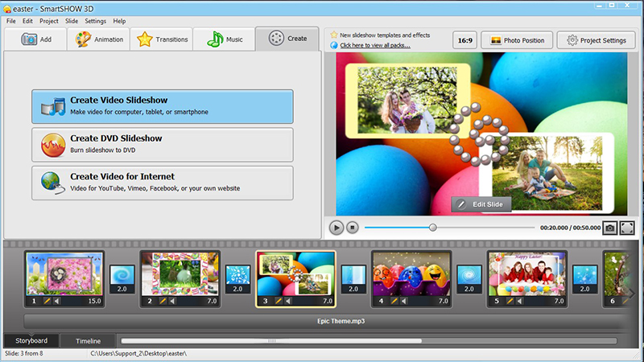Click Edit Slide button on preview
The width and height of the screenshot is (644, 362).
[x=481, y=204]
